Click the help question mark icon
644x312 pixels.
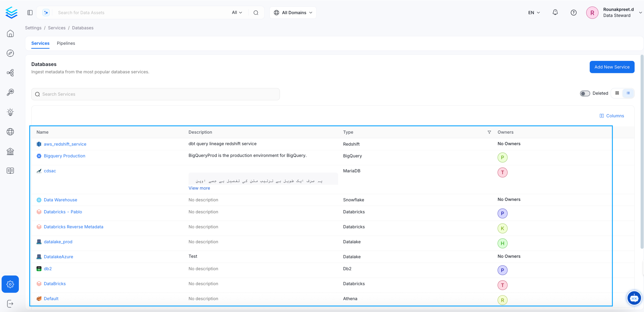click(574, 12)
